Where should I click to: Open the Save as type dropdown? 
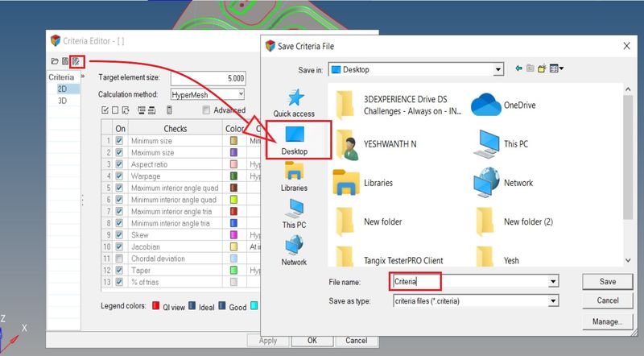pos(553,301)
